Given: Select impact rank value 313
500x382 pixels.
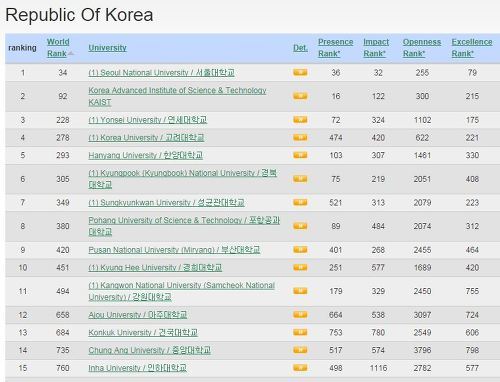Looking at the screenshot, I should 378,202.
